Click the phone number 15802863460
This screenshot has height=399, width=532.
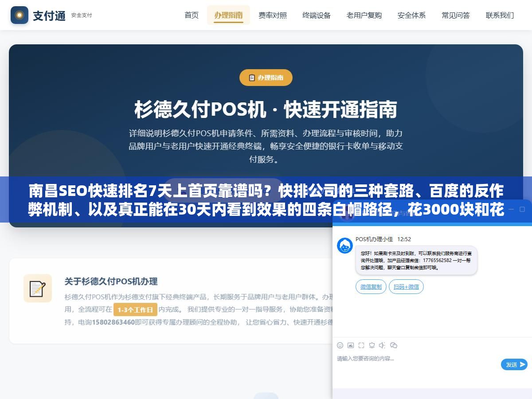coord(113,322)
